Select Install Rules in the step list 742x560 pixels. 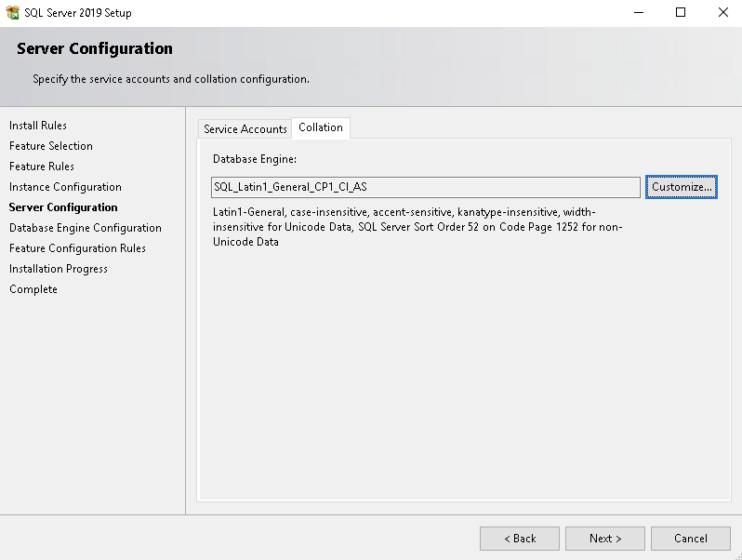click(x=38, y=126)
